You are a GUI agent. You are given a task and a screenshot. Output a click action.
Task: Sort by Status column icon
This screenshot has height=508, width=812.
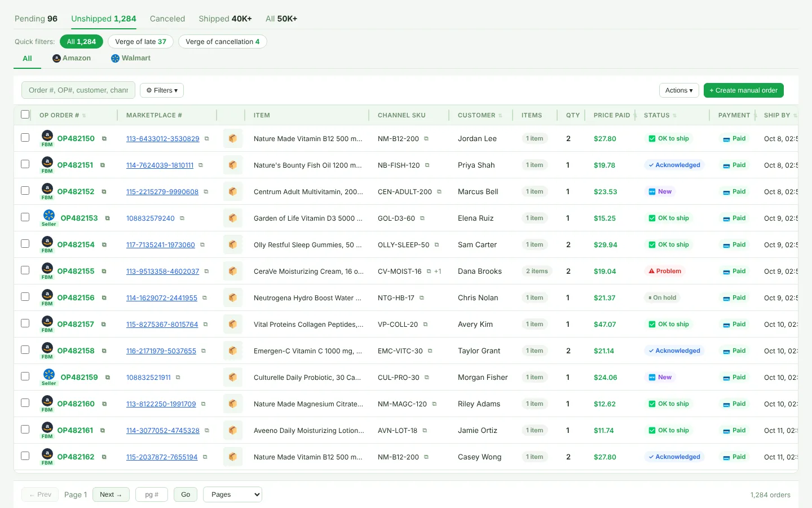[x=674, y=116]
